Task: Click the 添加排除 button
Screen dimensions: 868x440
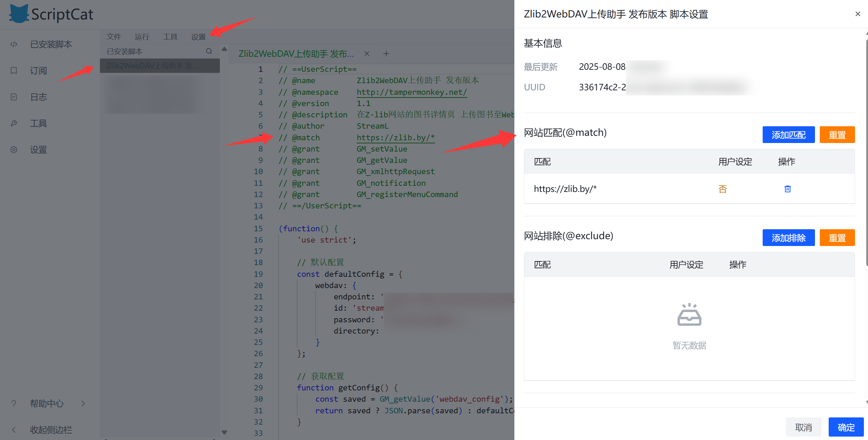Action: pos(788,238)
